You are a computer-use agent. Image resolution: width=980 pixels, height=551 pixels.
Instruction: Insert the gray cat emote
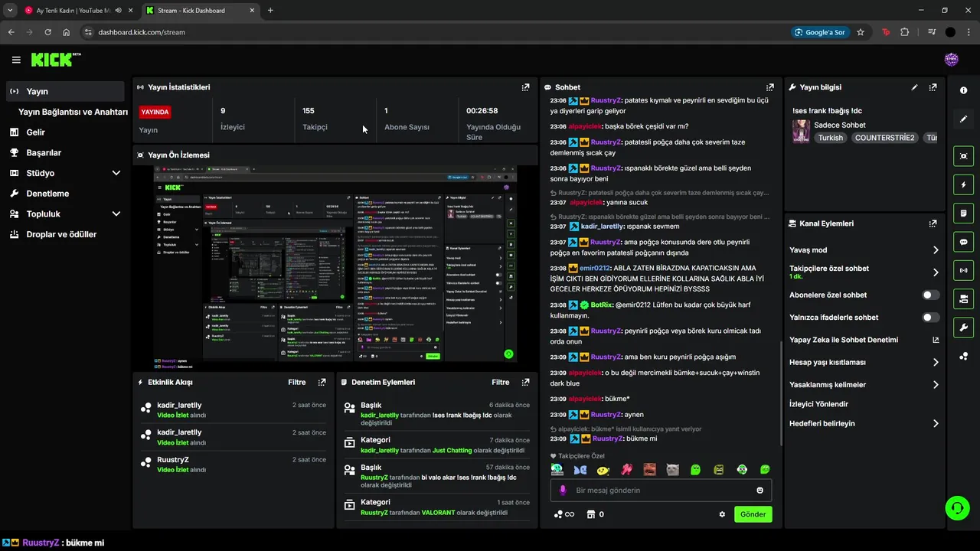tap(672, 469)
